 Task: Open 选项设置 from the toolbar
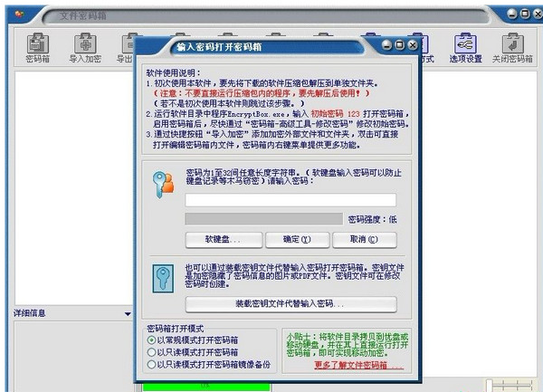coord(465,48)
